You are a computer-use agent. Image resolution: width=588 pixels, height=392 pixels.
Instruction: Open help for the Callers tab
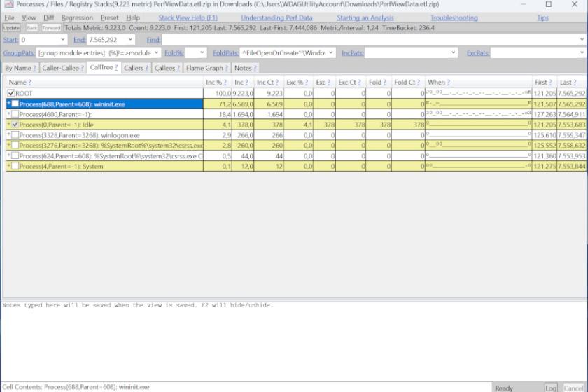click(x=146, y=69)
